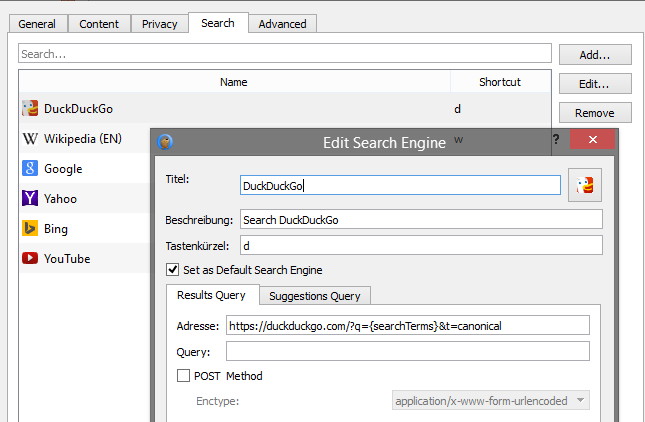The width and height of the screenshot is (645, 422).
Task: Click the duck icon button beside Titel field
Action: (x=585, y=185)
